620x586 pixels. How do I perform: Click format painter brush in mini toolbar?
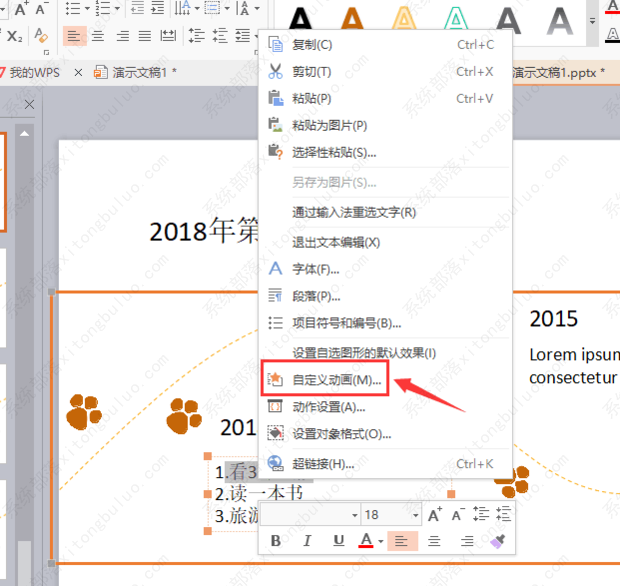point(498,541)
